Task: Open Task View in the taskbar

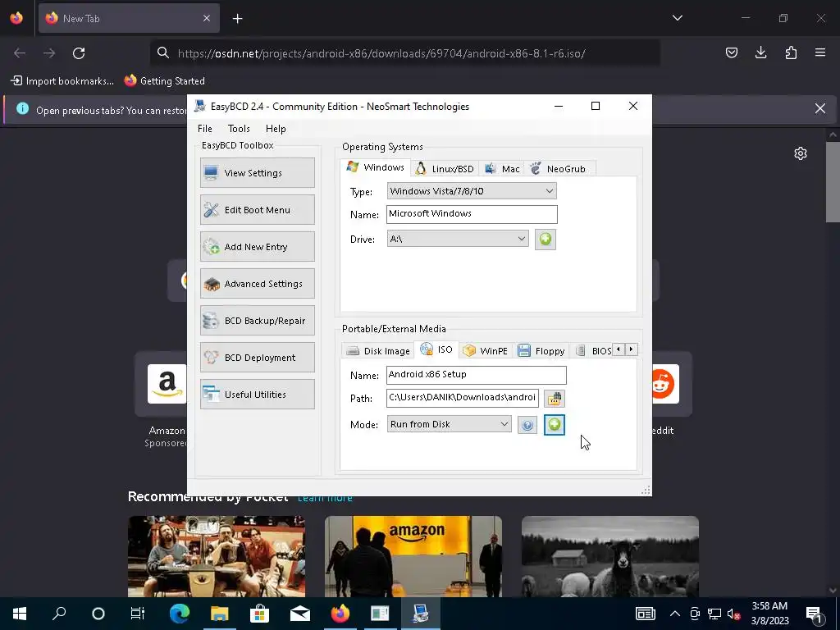Action: (x=138, y=614)
